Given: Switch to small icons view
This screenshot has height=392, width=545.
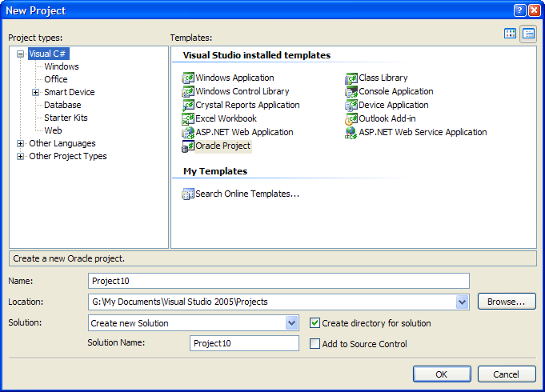Looking at the screenshot, I should [528, 34].
